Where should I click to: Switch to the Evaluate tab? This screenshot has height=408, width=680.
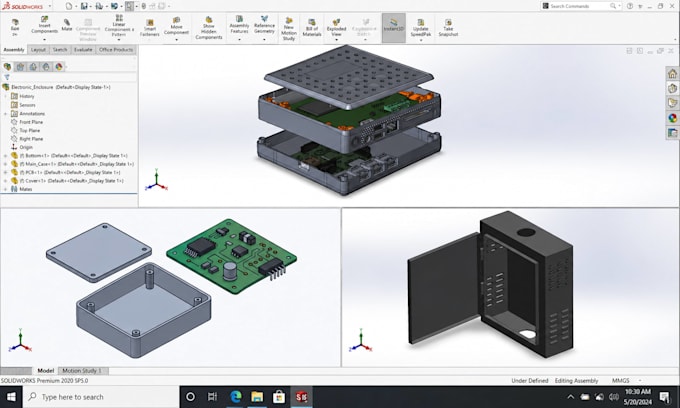[x=83, y=49]
